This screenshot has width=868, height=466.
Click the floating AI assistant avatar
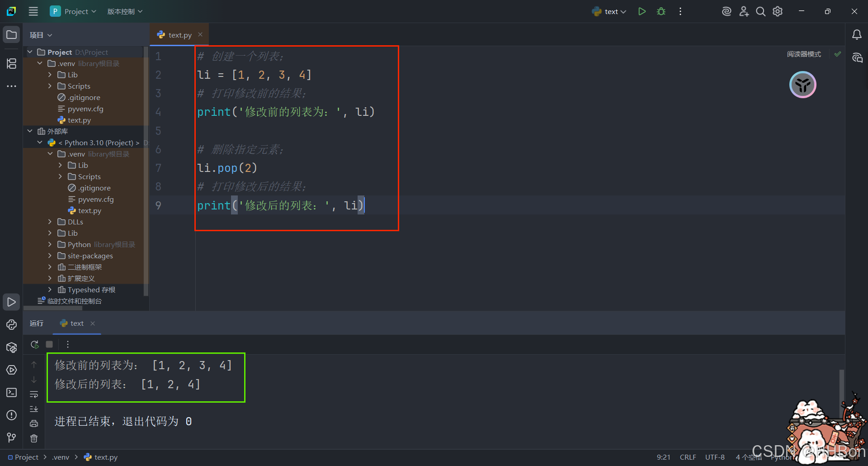tap(802, 85)
